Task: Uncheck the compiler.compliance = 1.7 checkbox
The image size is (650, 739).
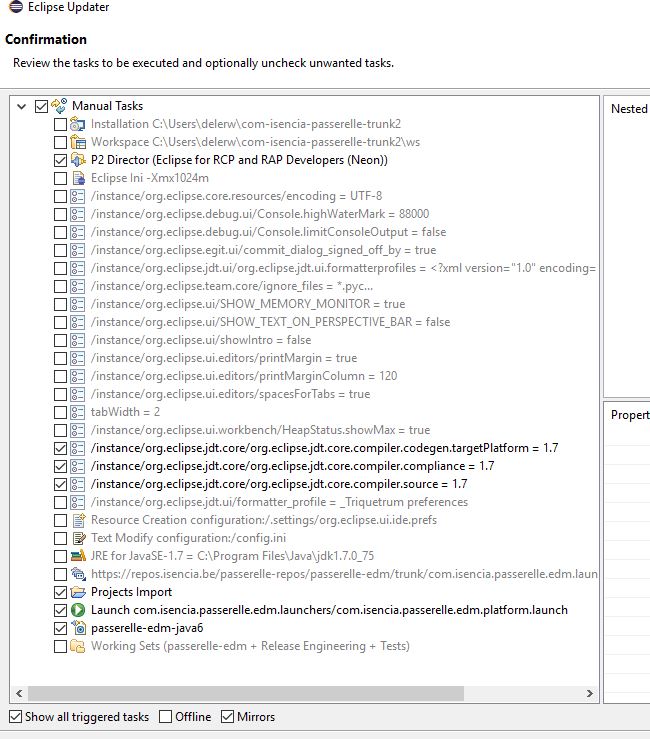Action: [x=60, y=467]
